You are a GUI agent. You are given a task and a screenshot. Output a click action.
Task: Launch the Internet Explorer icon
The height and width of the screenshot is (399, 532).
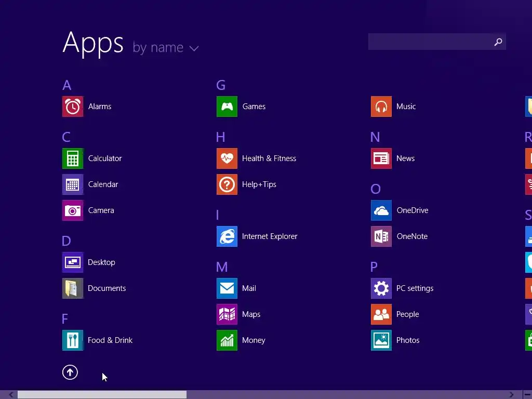227,236
